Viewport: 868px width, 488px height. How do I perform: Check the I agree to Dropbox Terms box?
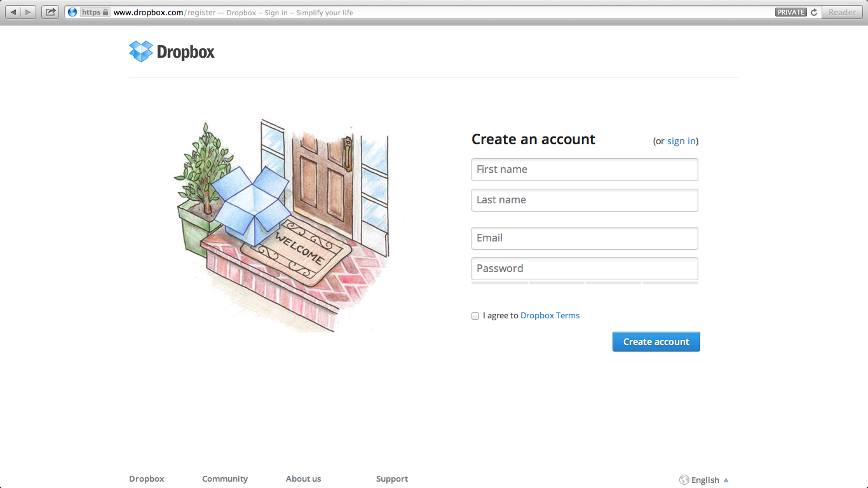click(475, 316)
